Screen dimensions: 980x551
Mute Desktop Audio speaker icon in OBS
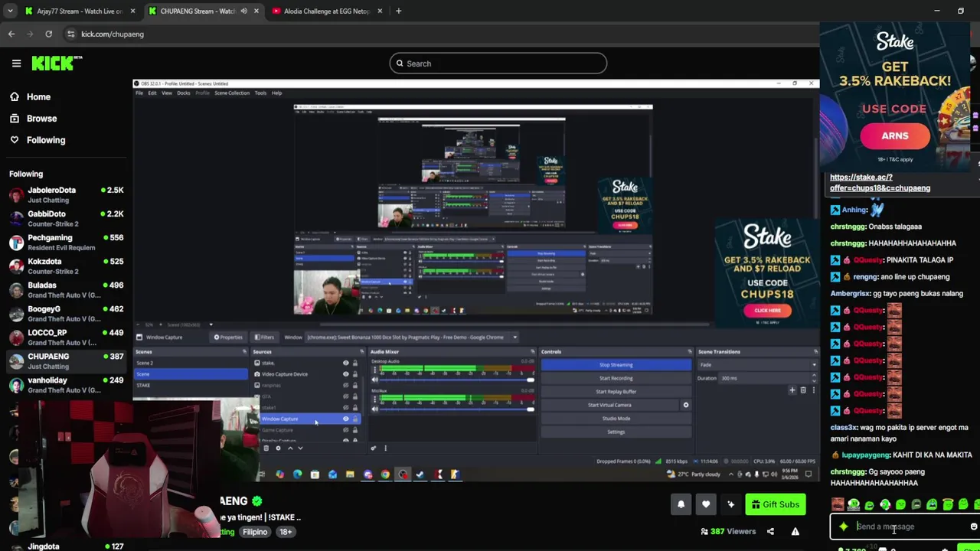pyautogui.click(x=375, y=379)
